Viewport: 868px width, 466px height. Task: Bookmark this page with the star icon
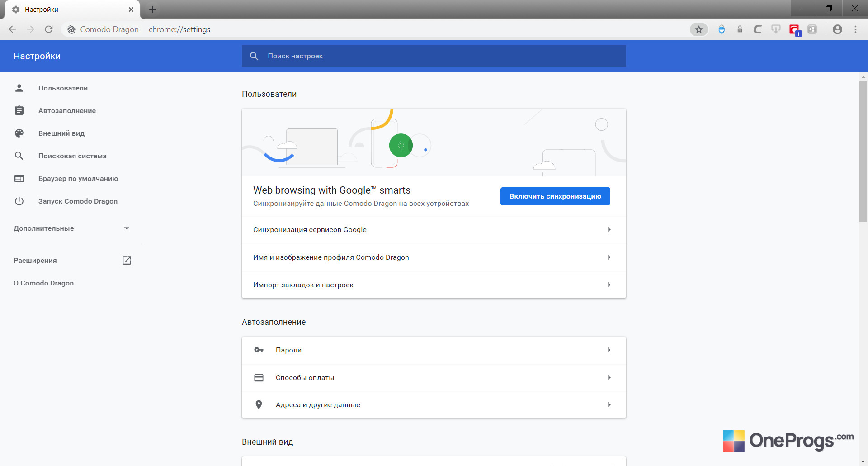coord(699,29)
